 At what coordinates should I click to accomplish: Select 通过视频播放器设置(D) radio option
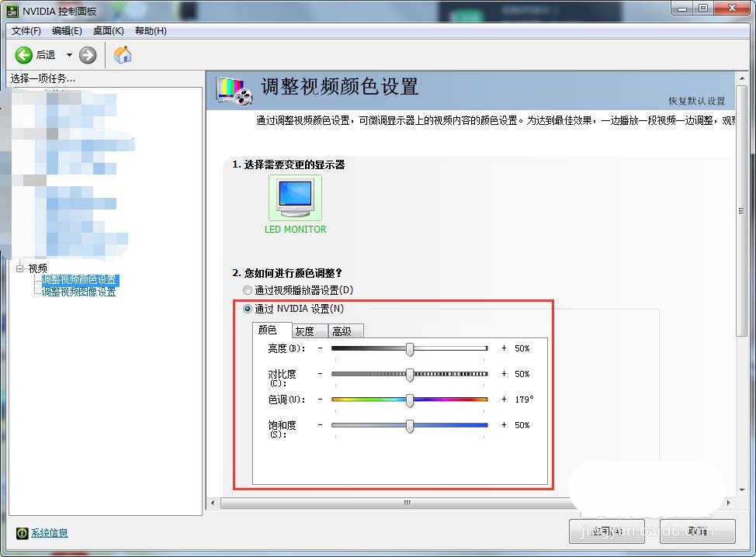pyautogui.click(x=248, y=290)
